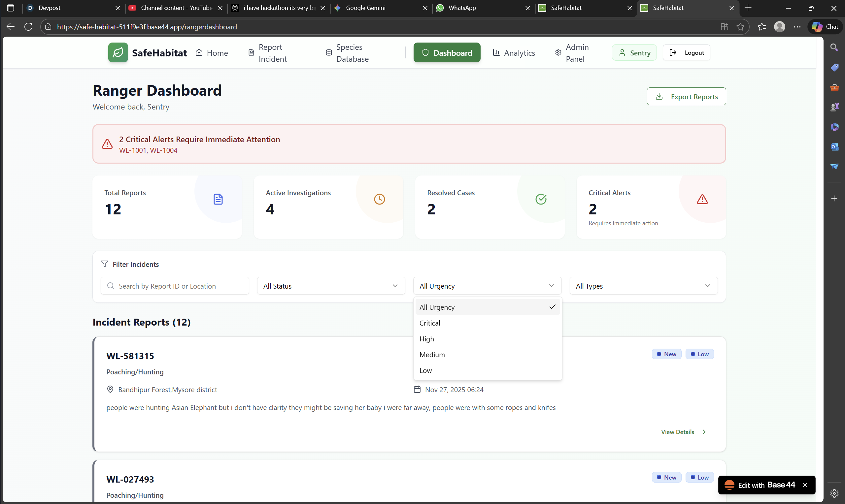Click the favorites star in address bar
The height and width of the screenshot is (504, 845).
pyautogui.click(x=740, y=27)
